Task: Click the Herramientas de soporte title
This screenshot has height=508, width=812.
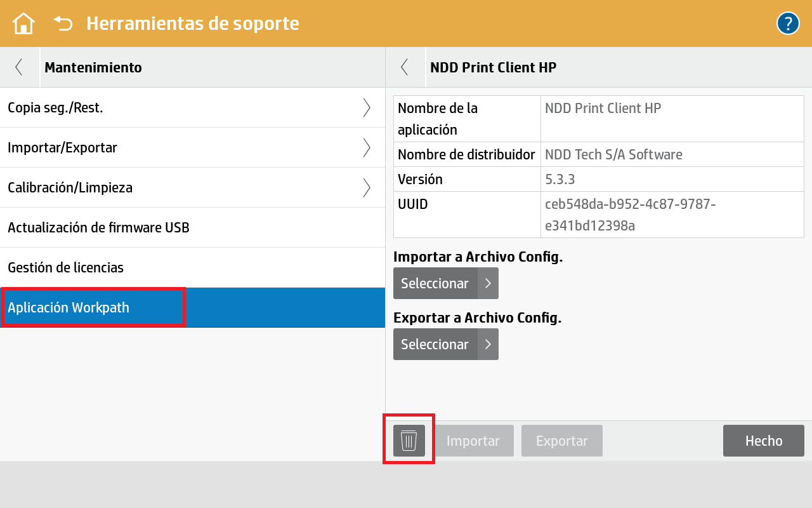Action: (x=193, y=23)
